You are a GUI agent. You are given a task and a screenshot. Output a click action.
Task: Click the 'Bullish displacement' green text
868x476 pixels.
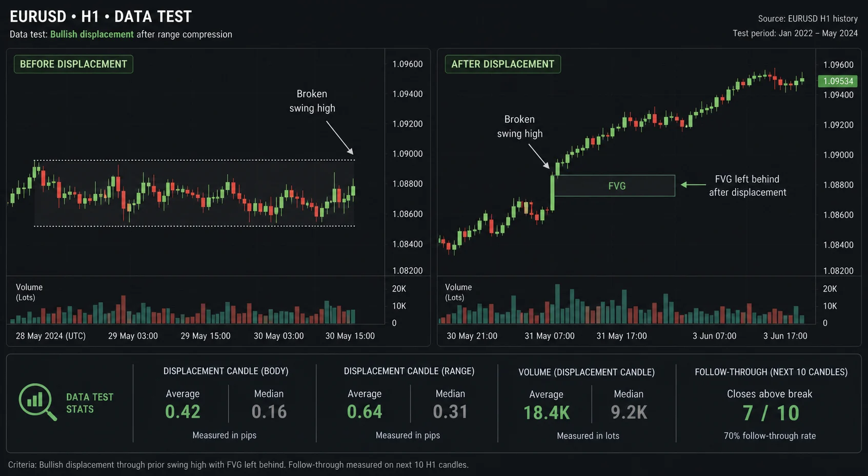pos(92,34)
